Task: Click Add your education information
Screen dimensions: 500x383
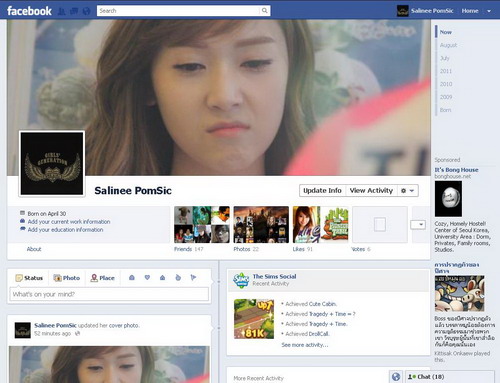Action: pos(65,230)
